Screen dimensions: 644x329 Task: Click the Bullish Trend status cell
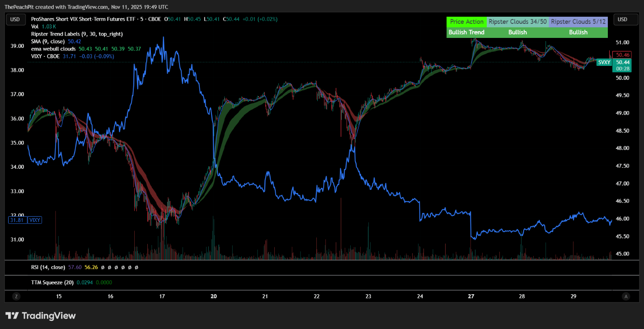[x=467, y=32]
